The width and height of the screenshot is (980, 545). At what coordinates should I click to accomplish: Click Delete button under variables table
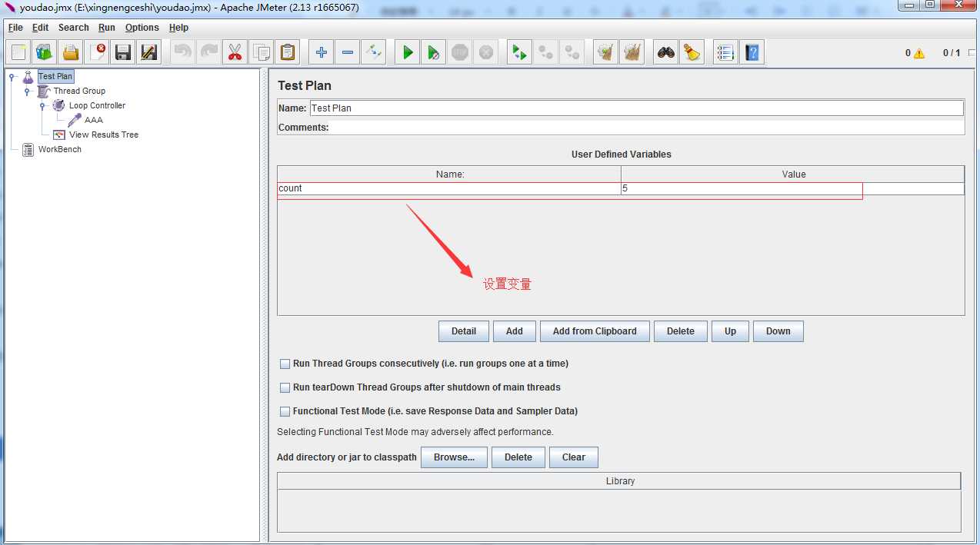(681, 331)
